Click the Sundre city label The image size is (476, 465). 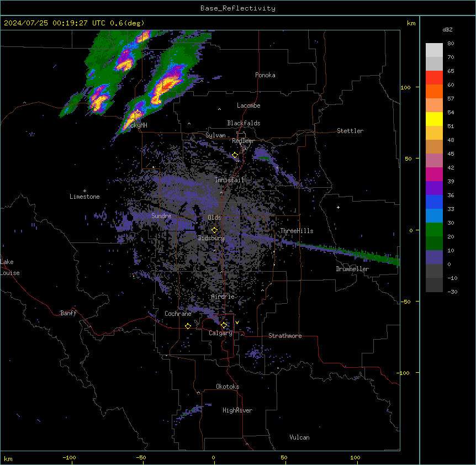(161, 216)
